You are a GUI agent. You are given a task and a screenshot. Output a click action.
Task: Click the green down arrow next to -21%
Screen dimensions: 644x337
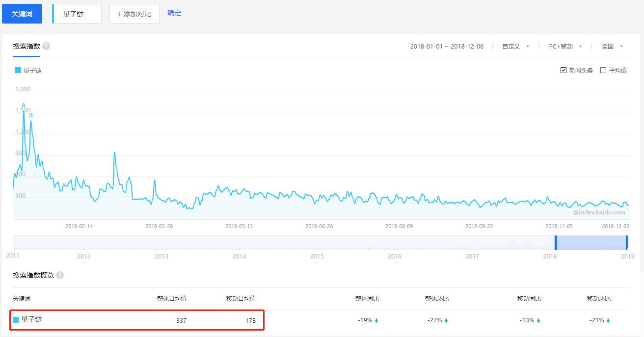pos(608,321)
